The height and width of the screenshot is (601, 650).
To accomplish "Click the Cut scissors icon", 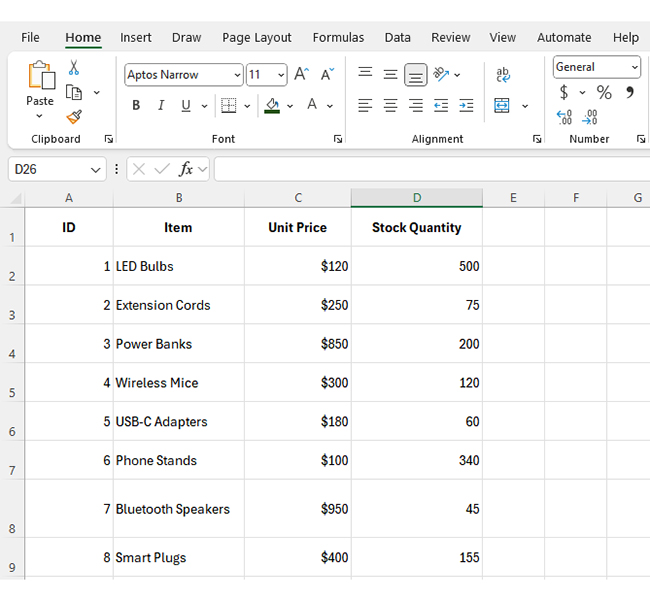I will (x=74, y=68).
